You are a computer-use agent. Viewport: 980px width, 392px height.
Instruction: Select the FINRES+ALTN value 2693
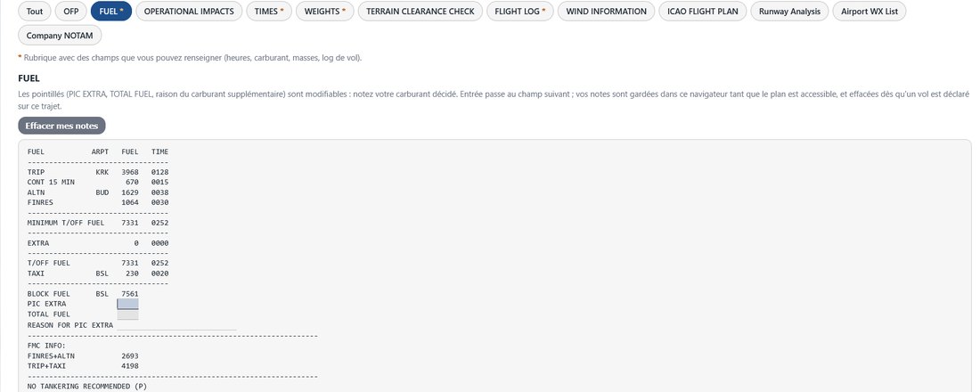pos(130,355)
